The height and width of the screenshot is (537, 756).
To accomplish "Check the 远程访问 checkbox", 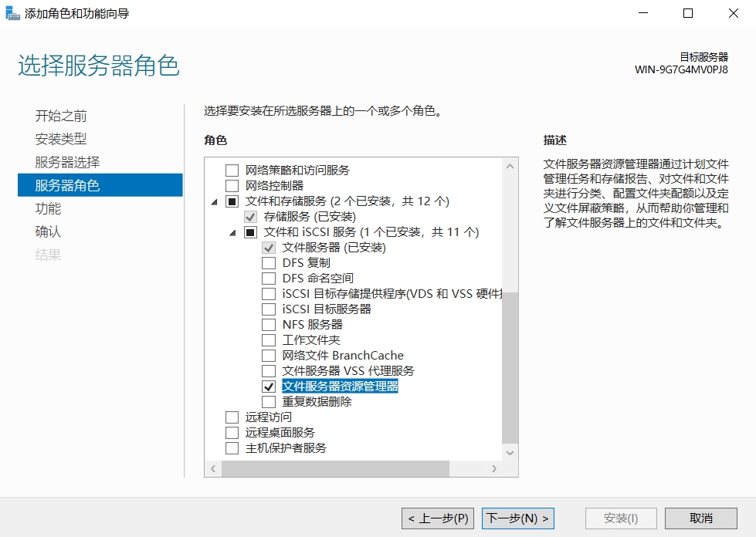I will (232, 417).
